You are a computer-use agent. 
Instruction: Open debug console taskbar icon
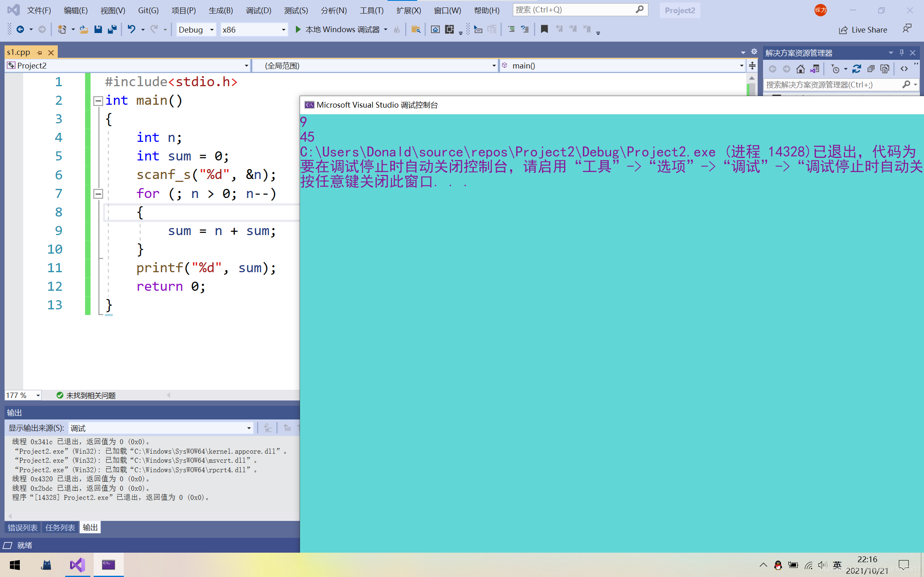tap(109, 565)
